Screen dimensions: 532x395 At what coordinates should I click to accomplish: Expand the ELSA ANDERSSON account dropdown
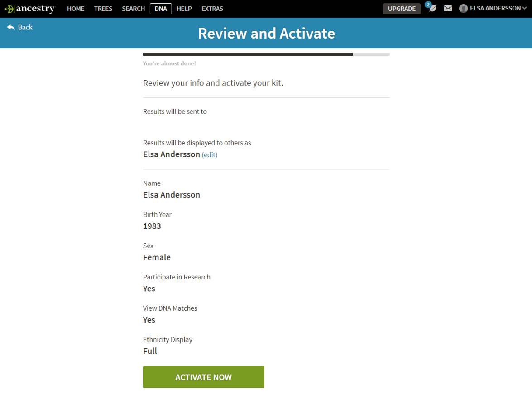pyautogui.click(x=525, y=8)
